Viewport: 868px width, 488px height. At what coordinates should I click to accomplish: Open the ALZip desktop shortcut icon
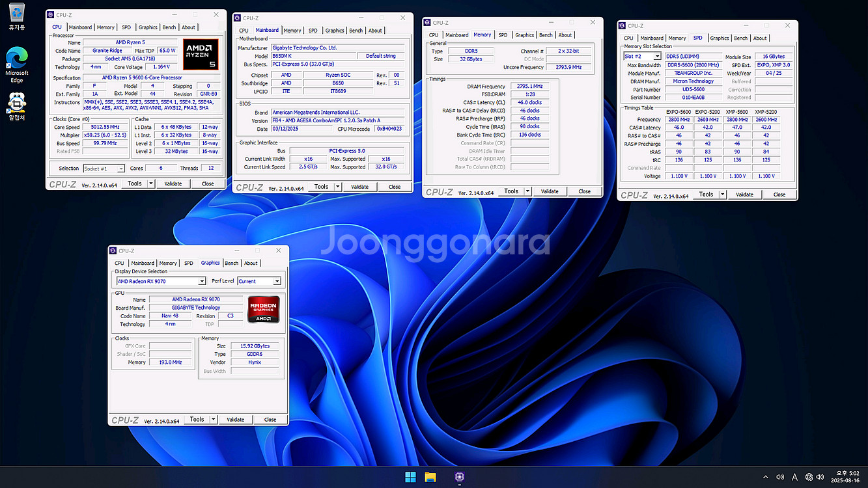pyautogui.click(x=16, y=103)
